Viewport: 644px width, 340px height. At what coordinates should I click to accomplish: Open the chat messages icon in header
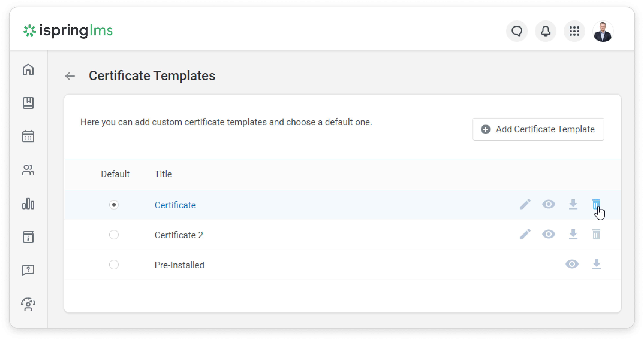click(517, 31)
